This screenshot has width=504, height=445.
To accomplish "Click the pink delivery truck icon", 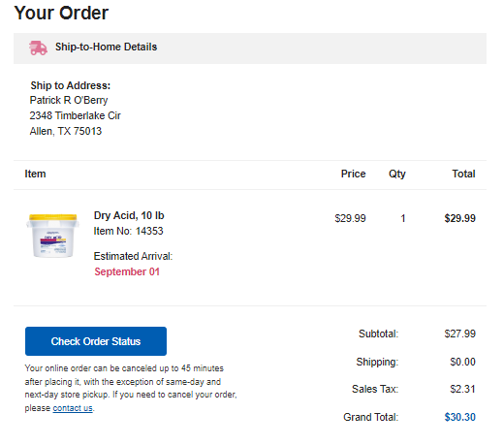I will [38, 48].
